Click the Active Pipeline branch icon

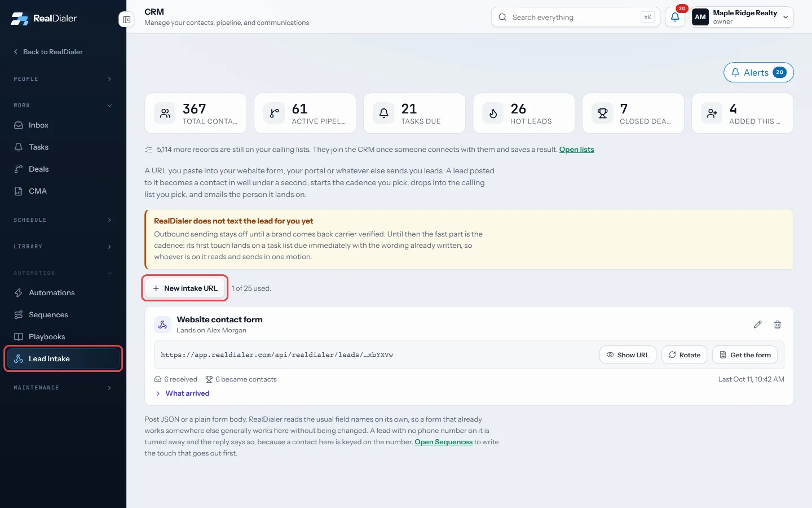(274, 113)
